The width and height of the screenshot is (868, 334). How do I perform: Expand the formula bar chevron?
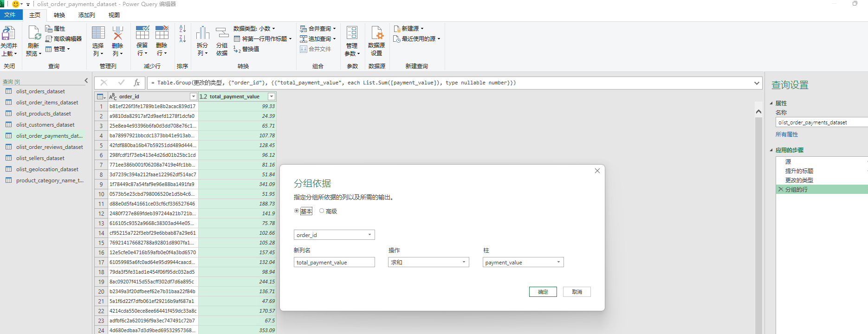(x=757, y=83)
